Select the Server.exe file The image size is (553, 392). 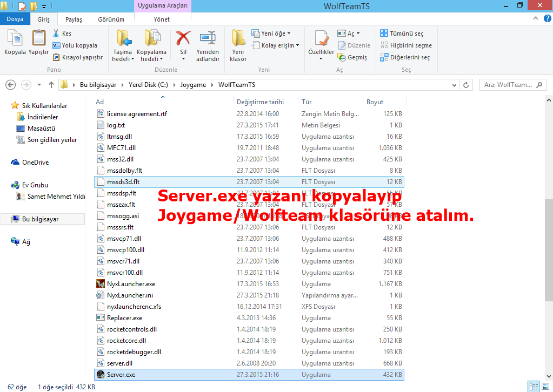coord(249,375)
